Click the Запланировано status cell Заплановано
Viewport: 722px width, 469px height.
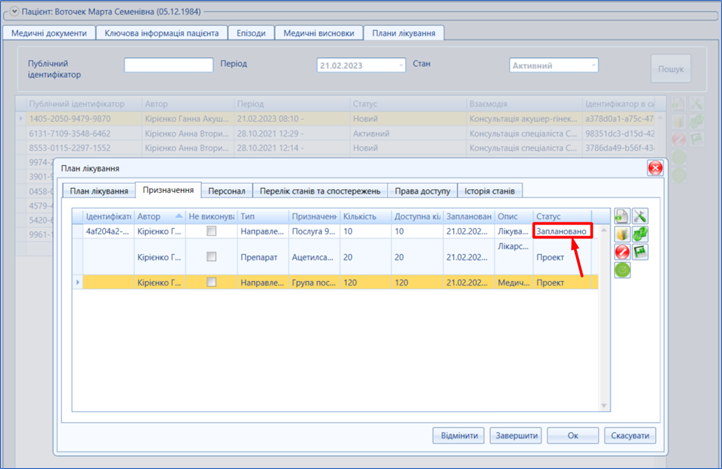point(562,231)
